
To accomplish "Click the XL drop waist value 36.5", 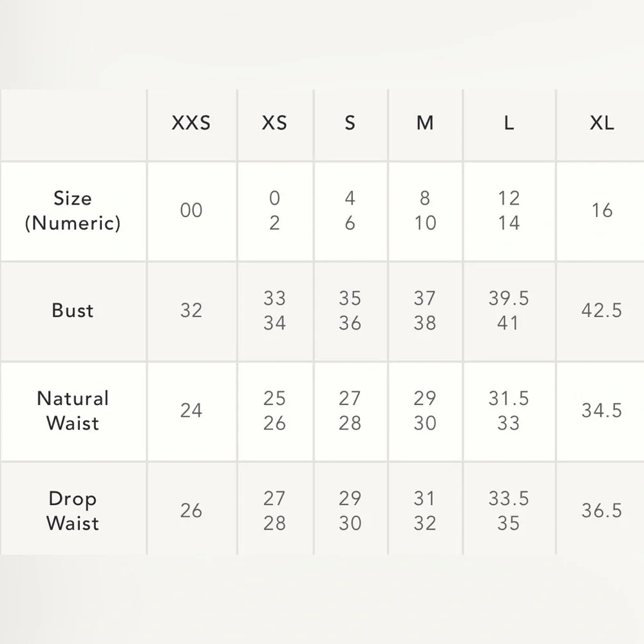I will pos(601,511).
